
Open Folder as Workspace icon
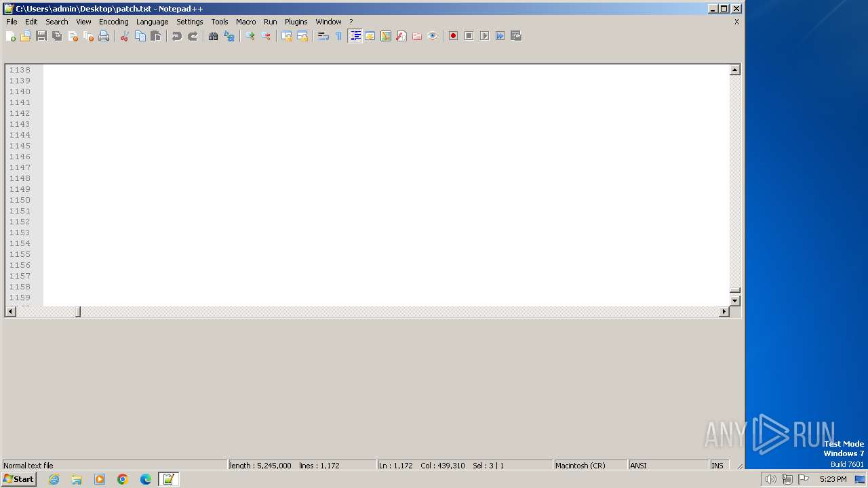point(417,36)
